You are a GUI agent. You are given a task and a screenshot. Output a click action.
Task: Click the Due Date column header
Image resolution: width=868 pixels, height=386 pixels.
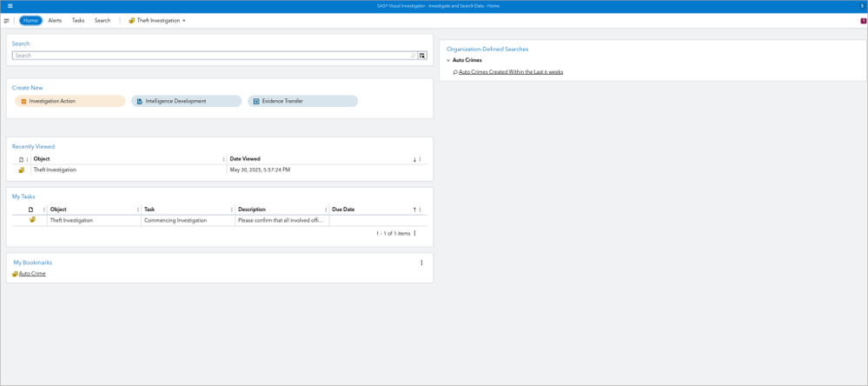pos(343,210)
